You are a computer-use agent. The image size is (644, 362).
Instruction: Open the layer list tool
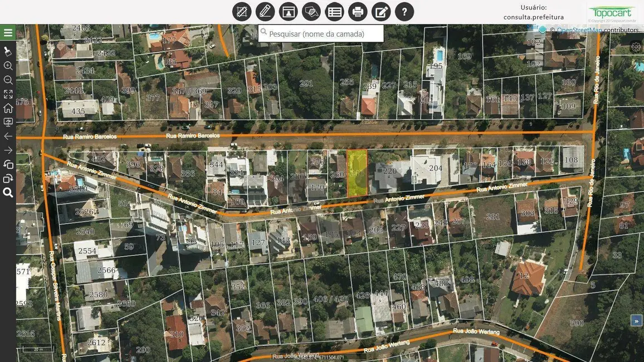click(x=334, y=11)
